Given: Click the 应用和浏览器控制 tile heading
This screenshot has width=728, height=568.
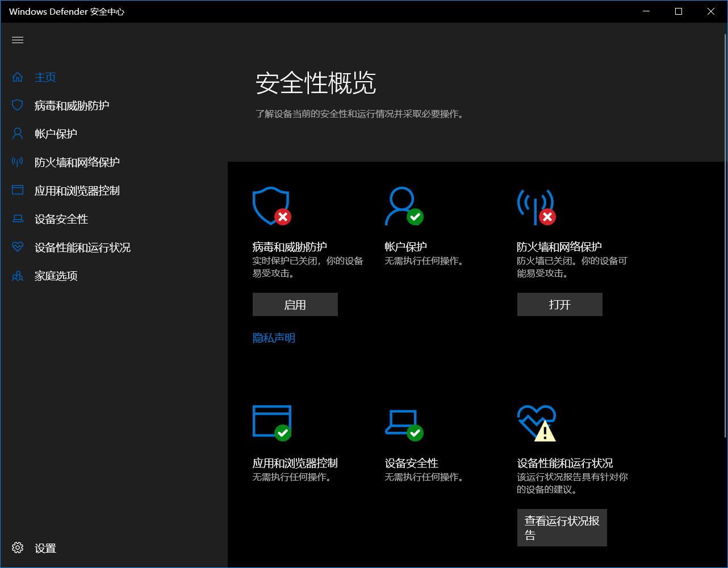Looking at the screenshot, I should pos(295,463).
